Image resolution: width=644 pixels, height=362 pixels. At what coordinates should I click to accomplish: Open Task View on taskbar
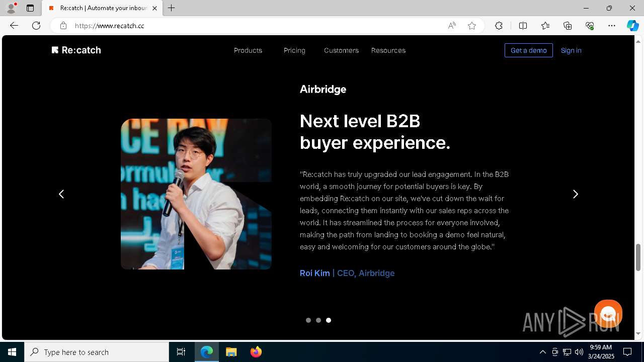181,352
